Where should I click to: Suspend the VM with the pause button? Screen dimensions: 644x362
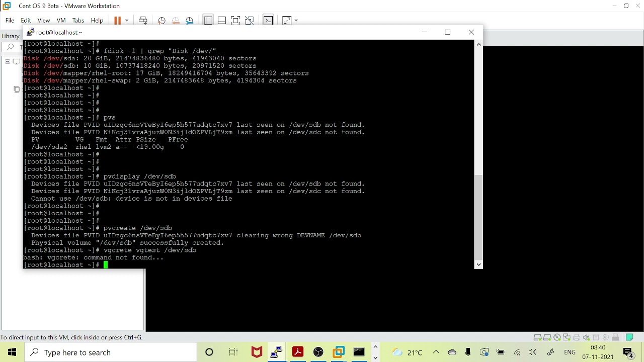click(118, 21)
